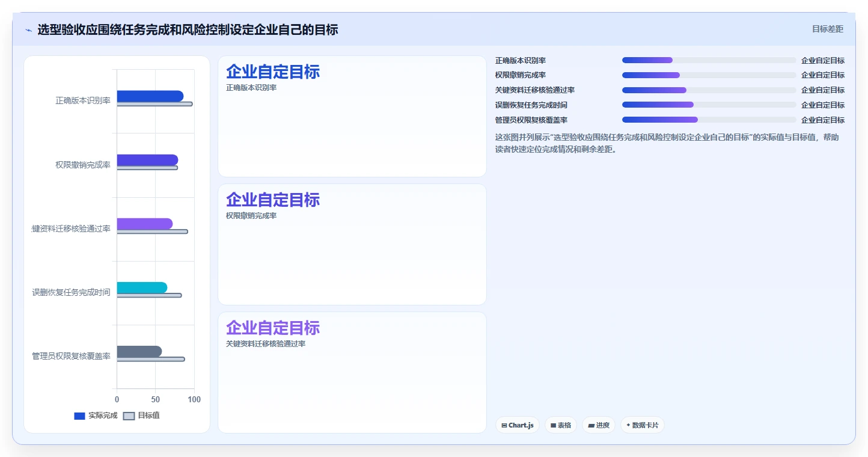The height and width of the screenshot is (457, 868).
Task: Click 误删恢复任务完成时间 label in progress list
Action: [x=531, y=105]
